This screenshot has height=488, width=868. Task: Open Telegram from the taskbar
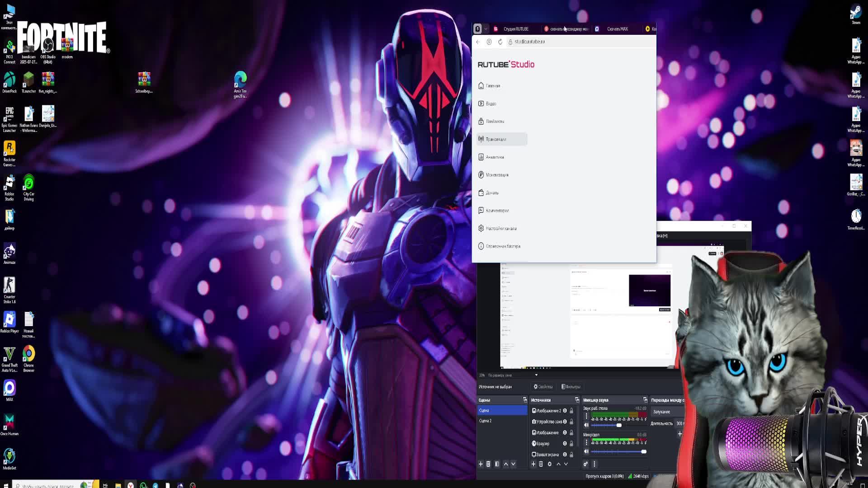point(155,485)
